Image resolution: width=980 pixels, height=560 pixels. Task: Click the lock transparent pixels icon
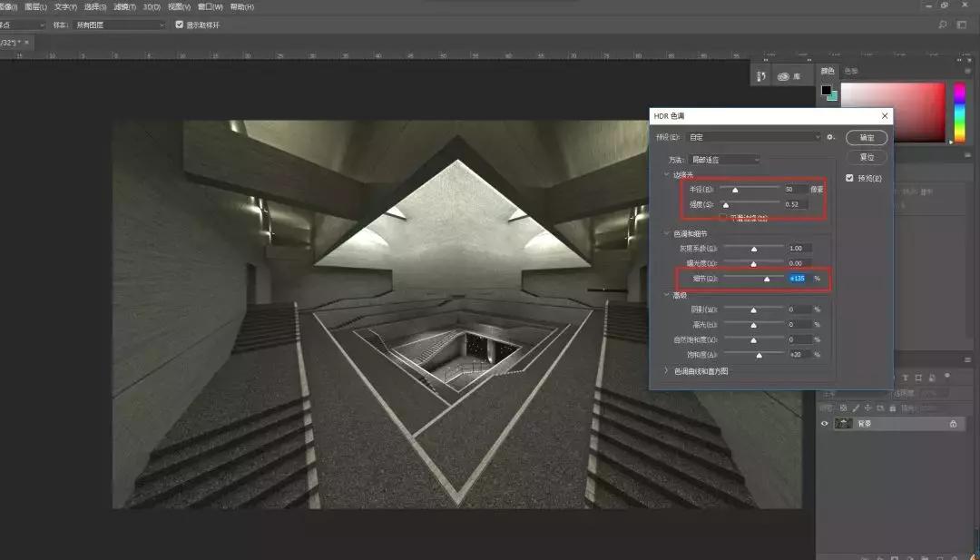click(845, 408)
